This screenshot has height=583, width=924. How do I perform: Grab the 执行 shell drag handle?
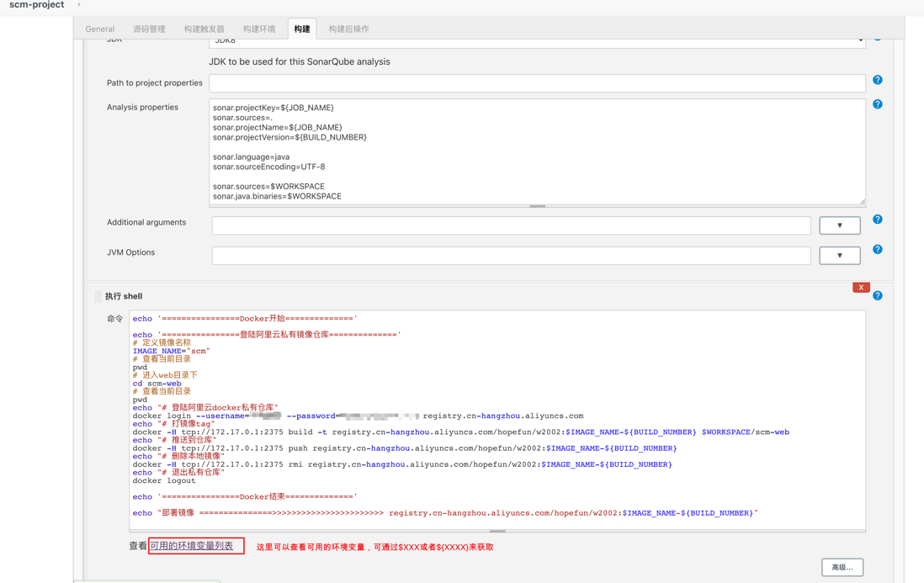(x=98, y=296)
